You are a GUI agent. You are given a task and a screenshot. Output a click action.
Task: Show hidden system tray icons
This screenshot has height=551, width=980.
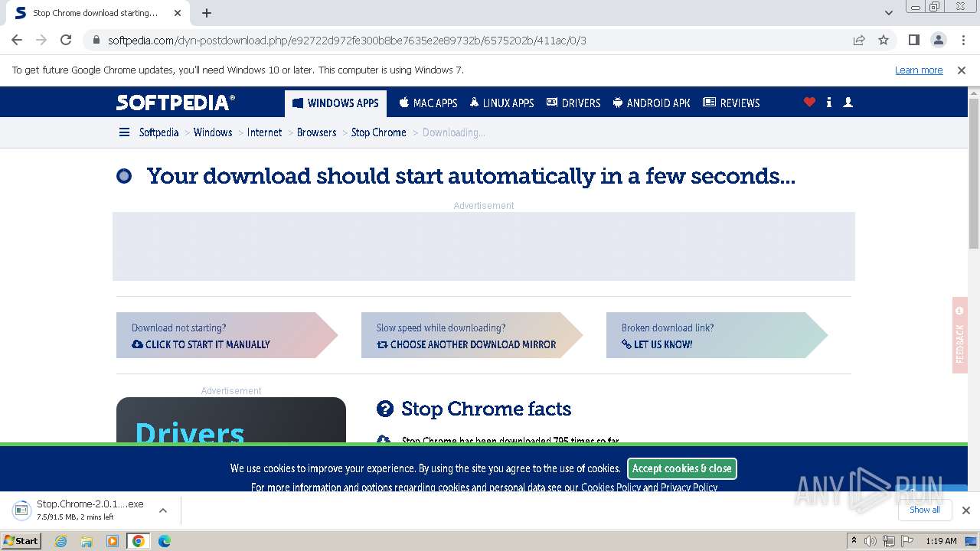coord(854,541)
